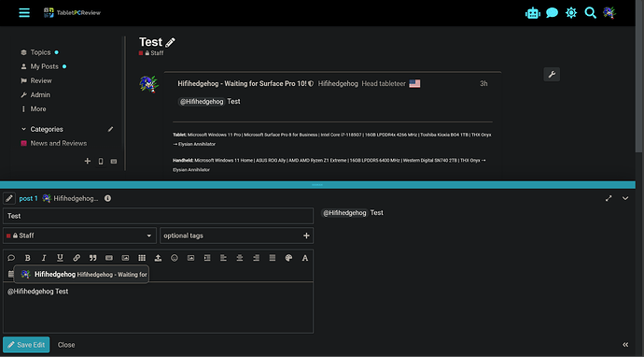Toggle italic formatting in composer

(x=44, y=258)
